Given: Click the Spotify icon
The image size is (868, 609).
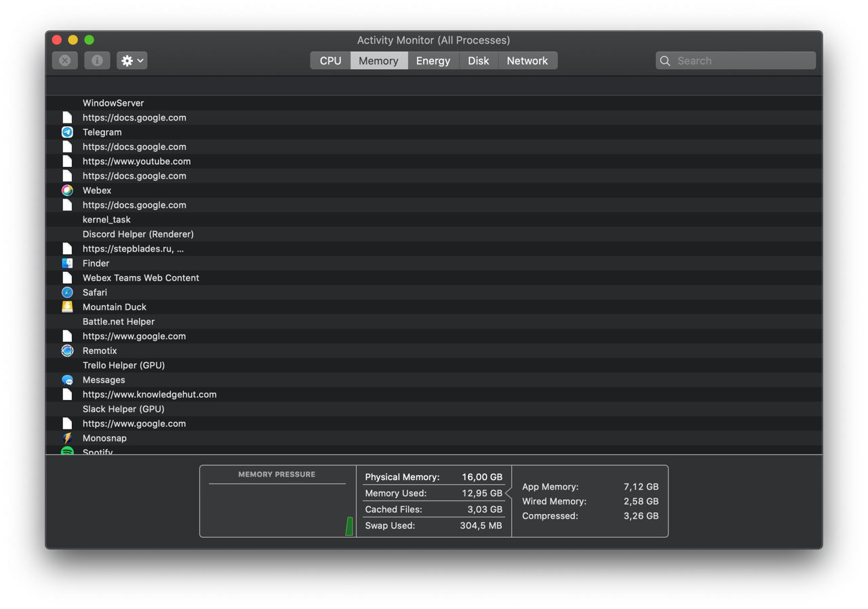Looking at the screenshot, I should pos(67,451).
